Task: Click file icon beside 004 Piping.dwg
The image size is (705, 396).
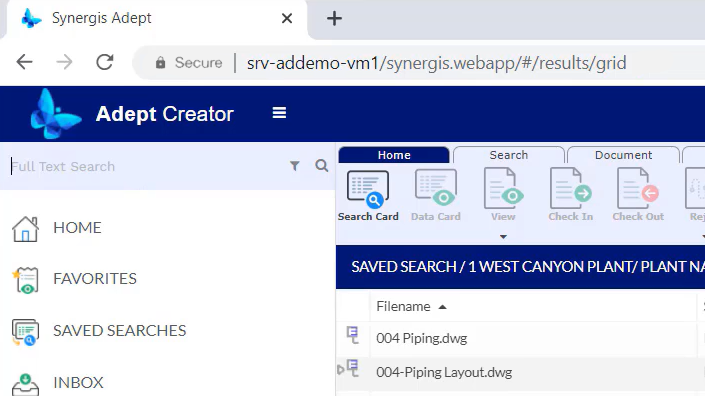Action: click(352, 335)
